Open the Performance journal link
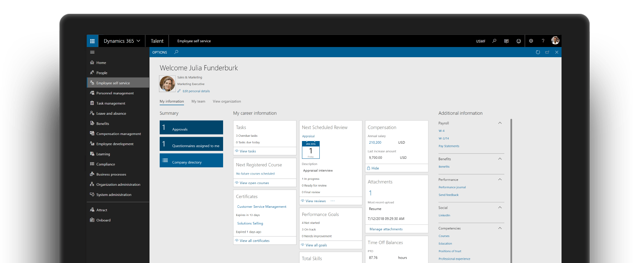This screenshot has height=263, width=644. click(x=452, y=187)
